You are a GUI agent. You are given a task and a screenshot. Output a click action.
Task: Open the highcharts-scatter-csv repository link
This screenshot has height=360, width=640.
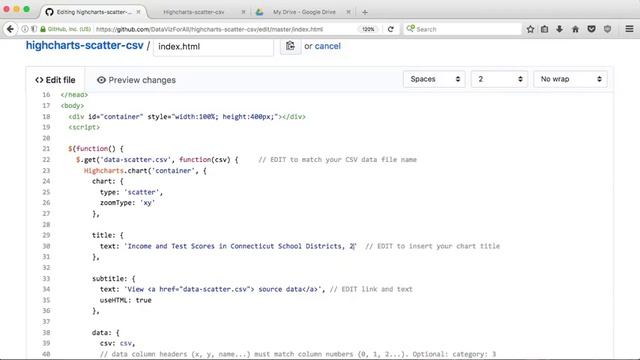[84, 45]
